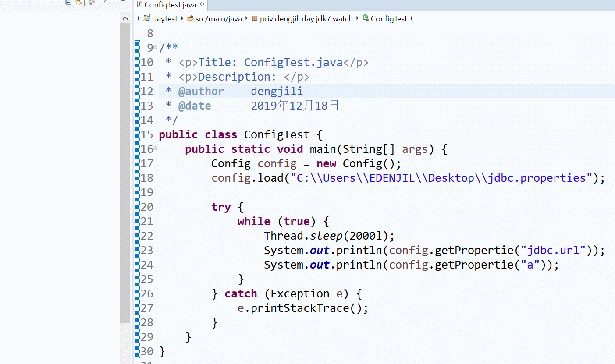615x364 pixels.
Task: Click the date "2019年12月18日" on line 13
Action: click(x=295, y=106)
